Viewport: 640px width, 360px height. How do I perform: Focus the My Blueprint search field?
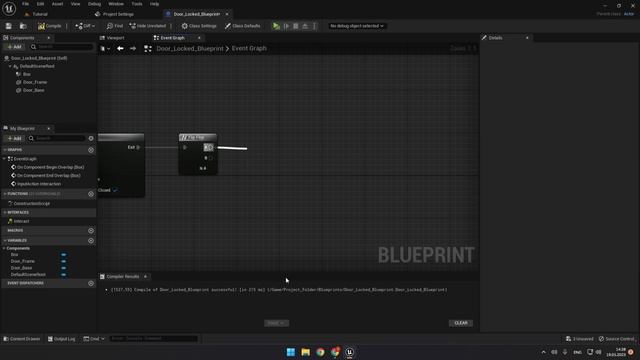pos(57,138)
